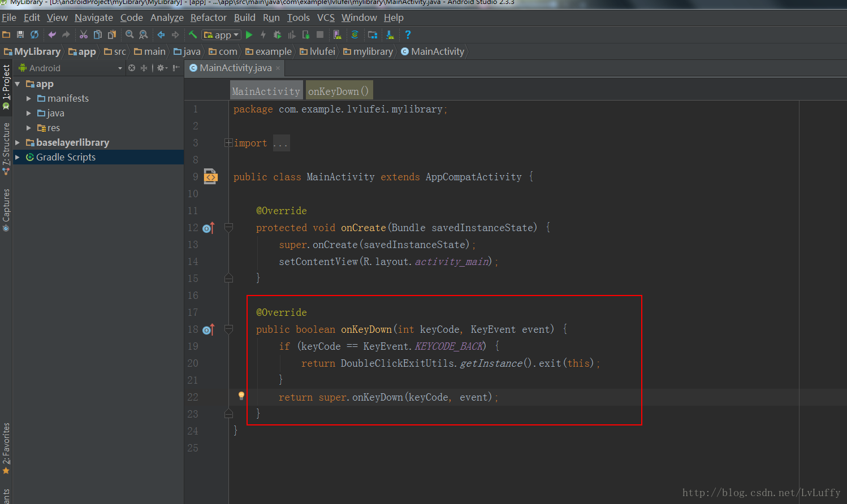Expand the folded import block
The height and width of the screenshot is (504, 847).
[x=228, y=143]
